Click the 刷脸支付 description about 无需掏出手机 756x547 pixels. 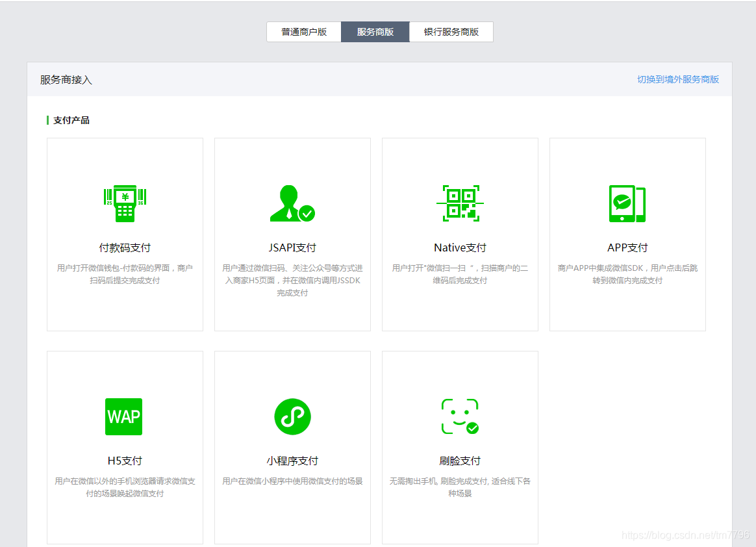pyautogui.click(x=460, y=487)
